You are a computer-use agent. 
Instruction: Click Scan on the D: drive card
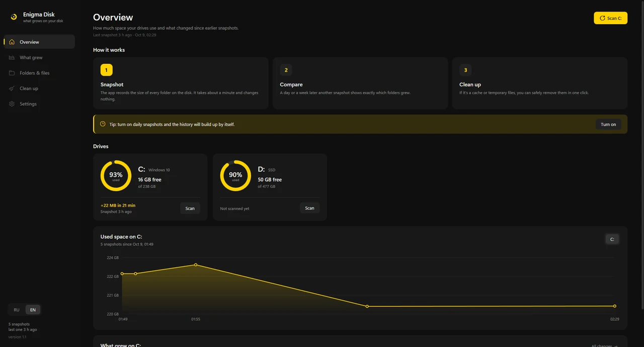click(x=309, y=208)
